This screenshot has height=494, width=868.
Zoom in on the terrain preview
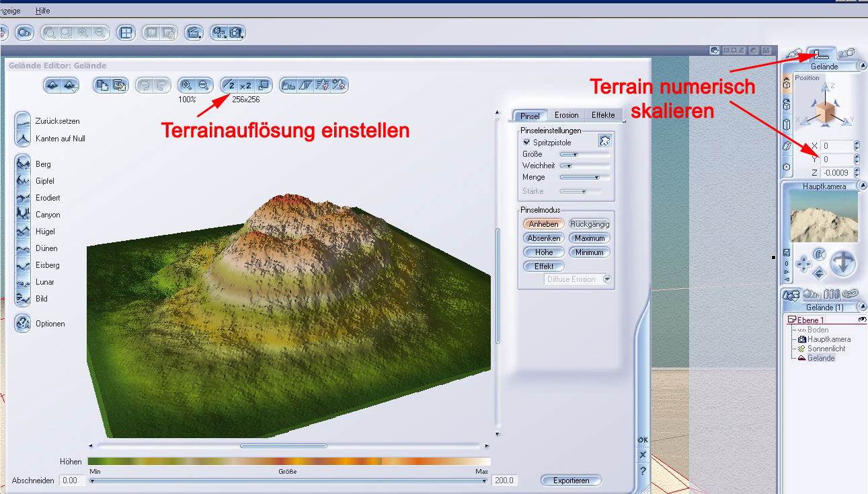[187, 85]
